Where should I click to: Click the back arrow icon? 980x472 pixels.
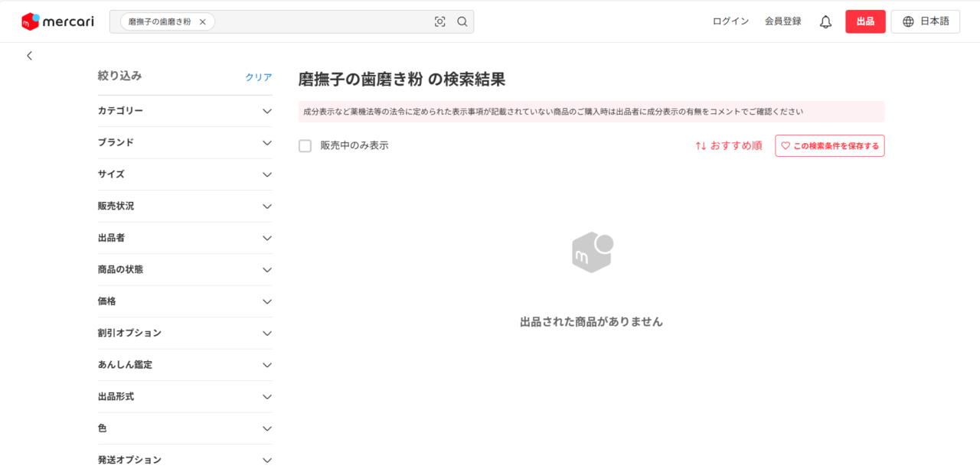click(30, 56)
